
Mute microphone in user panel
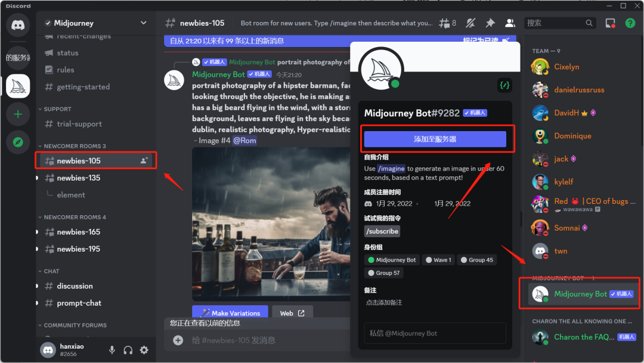[112, 350]
